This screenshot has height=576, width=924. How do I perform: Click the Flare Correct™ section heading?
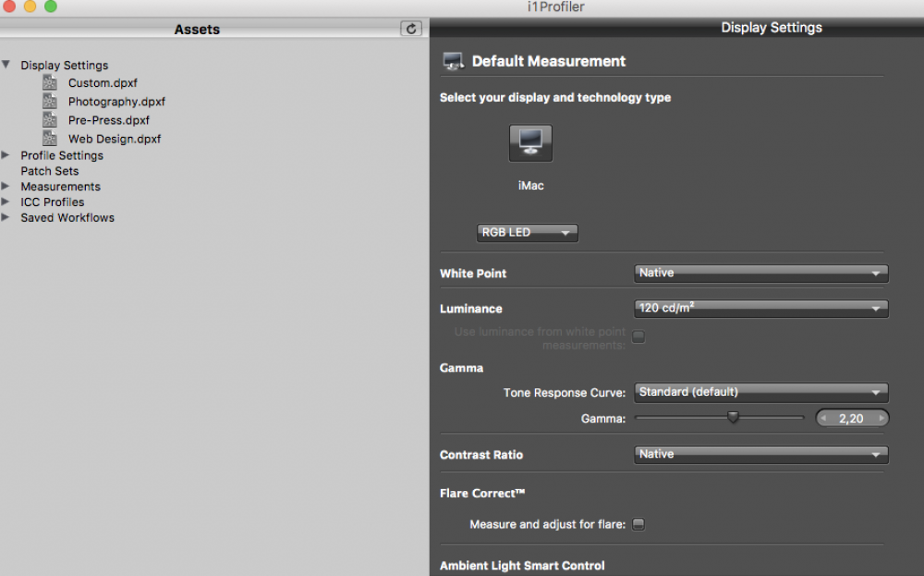point(482,493)
